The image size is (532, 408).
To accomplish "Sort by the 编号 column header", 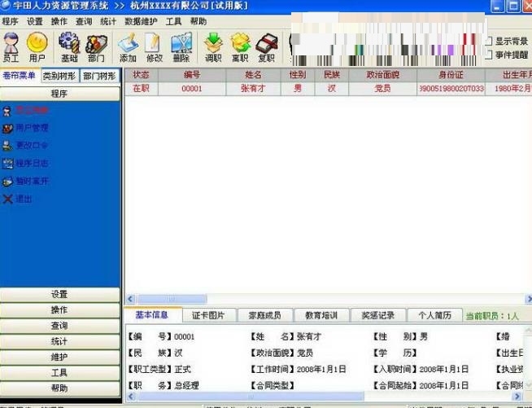I will pyautogui.click(x=192, y=75).
